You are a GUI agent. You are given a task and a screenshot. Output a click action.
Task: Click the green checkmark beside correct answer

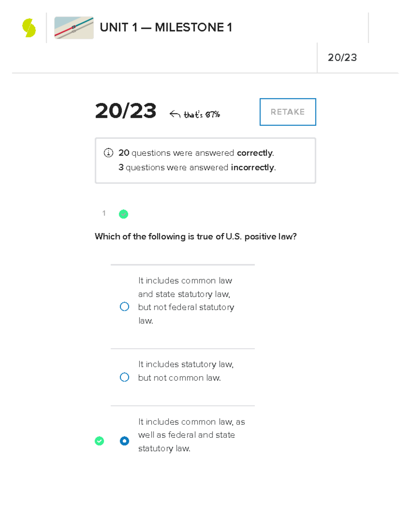[x=99, y=441]
